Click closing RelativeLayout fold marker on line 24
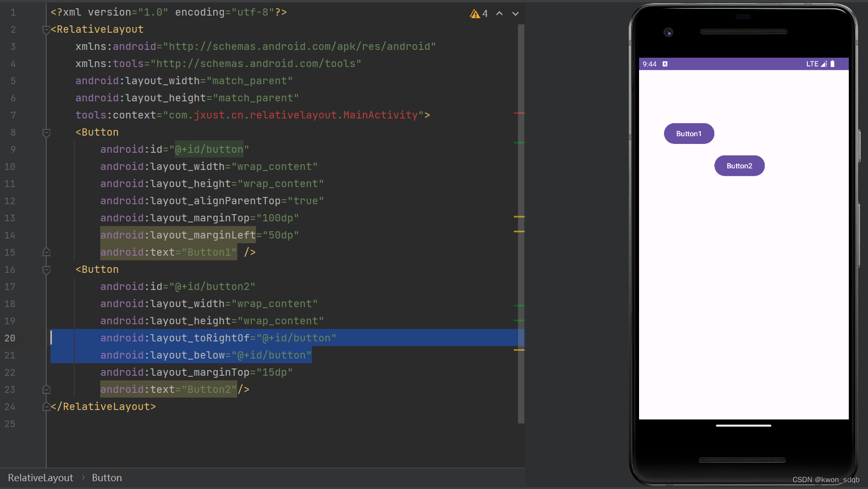The image size is (868, 489). [x=46, y=407]
